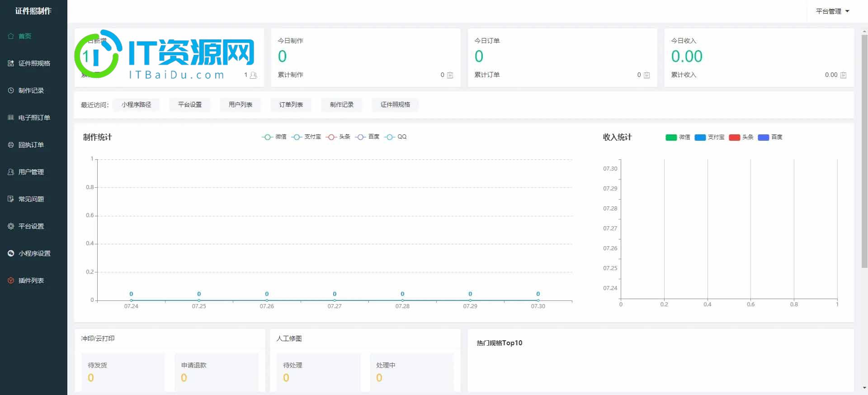
Task: Open 电子照订单 in the sidebar
Action: (33, 118)
